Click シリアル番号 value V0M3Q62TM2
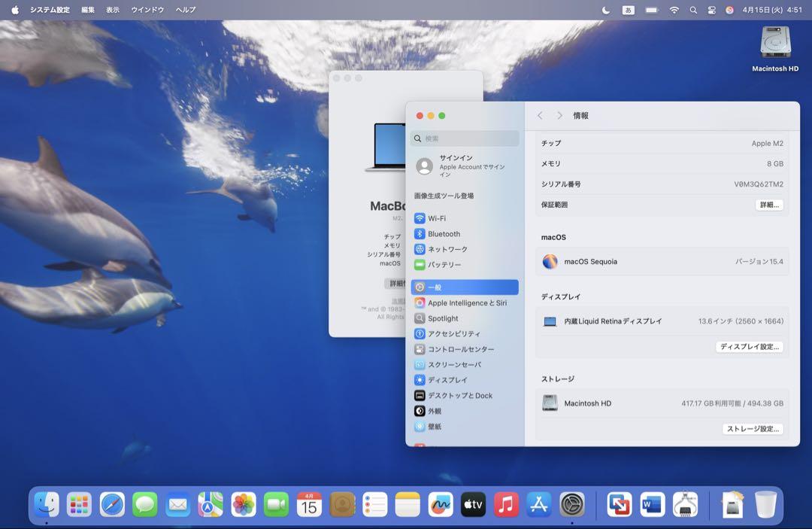The width and height of the screenshot is (812, 529). (758, 184)
